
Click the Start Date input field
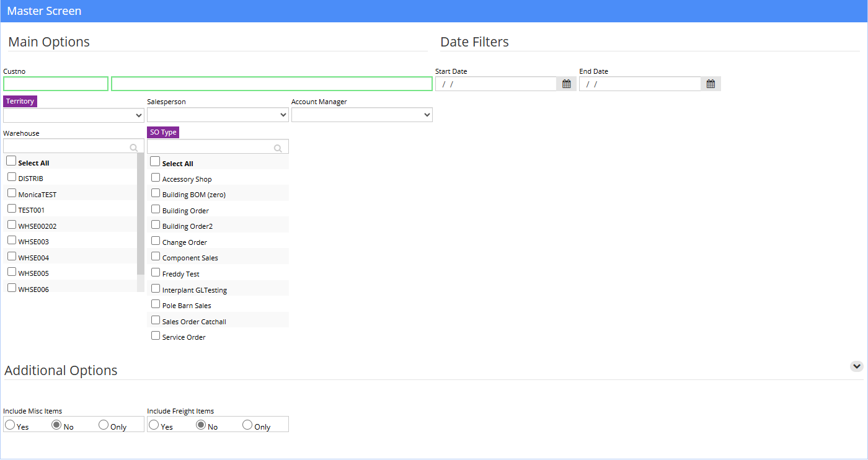[x=496, y=84]
